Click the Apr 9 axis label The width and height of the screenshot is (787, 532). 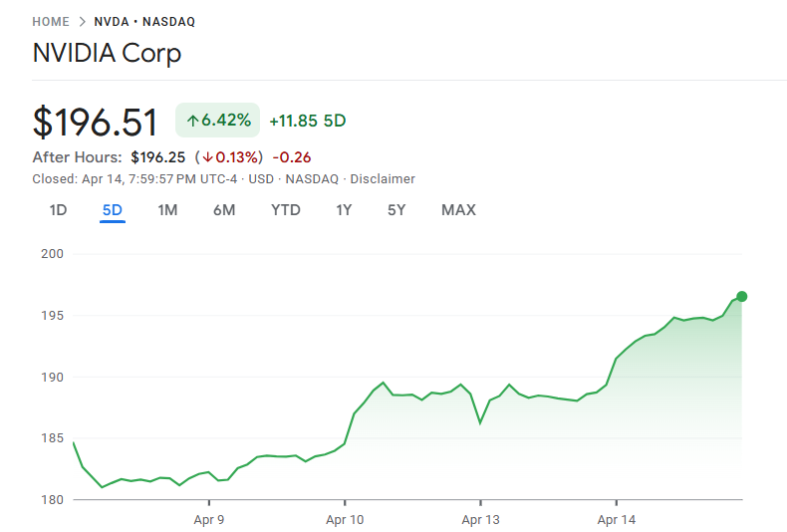coord(209,520)
